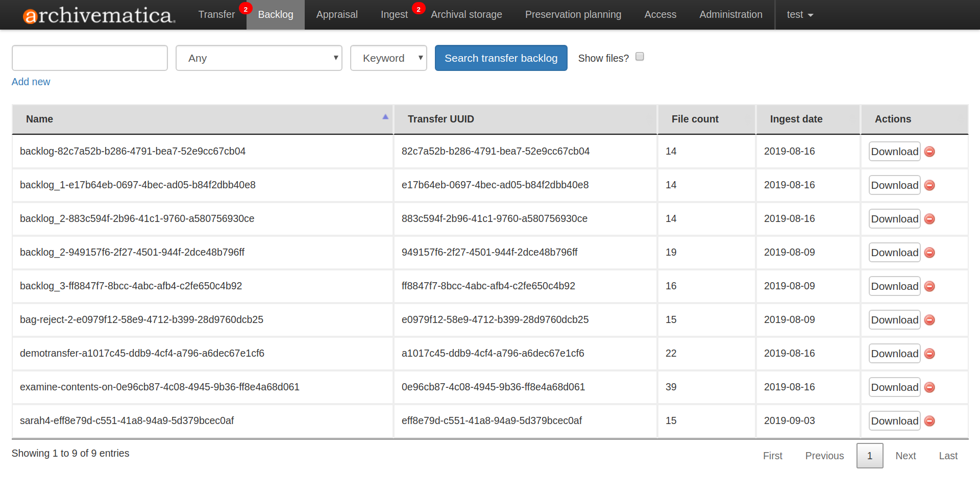Click red remove icon for backlog_2-883c594f row
Image resolution: width=980 pixels, height=497 pixels.
[929, 219]
